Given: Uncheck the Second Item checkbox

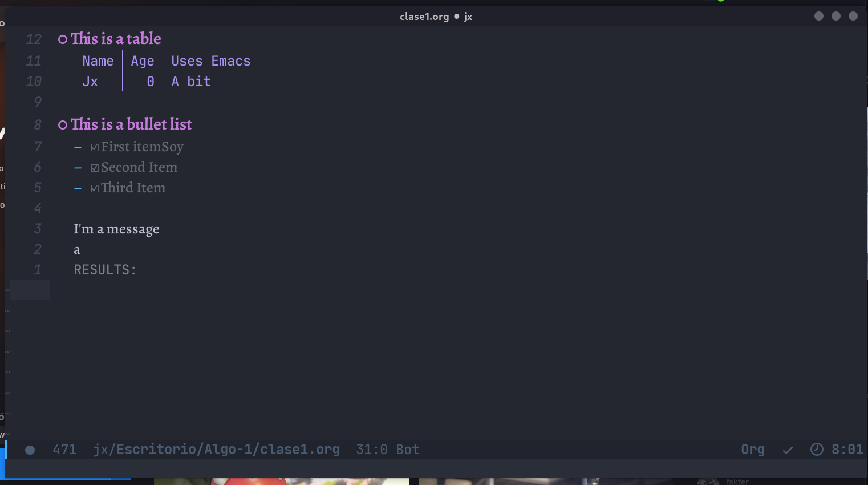Looking at the screenshot, I should (95, 167).
